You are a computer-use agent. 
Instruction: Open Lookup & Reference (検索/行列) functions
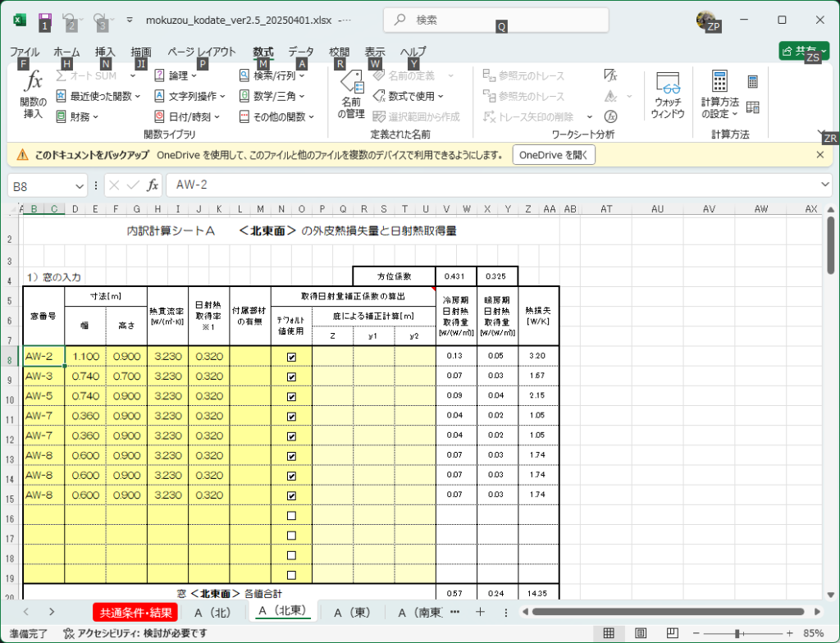(272, 75)
